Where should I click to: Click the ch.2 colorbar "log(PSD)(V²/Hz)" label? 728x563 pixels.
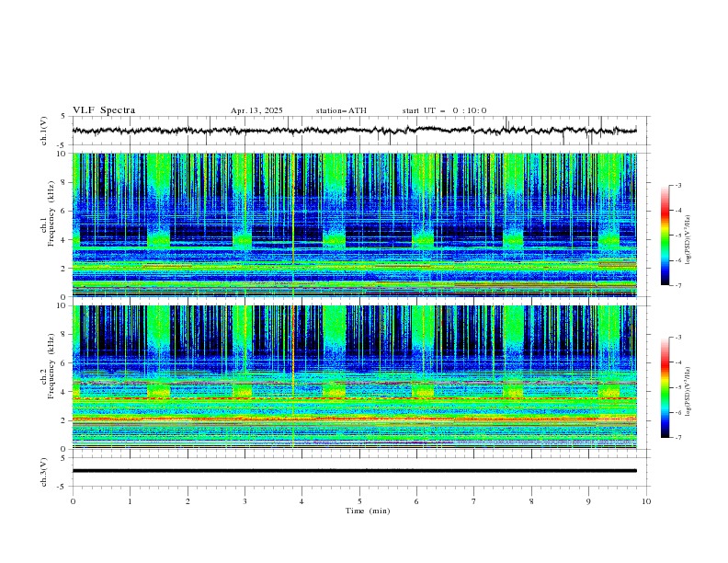point(688,392)
